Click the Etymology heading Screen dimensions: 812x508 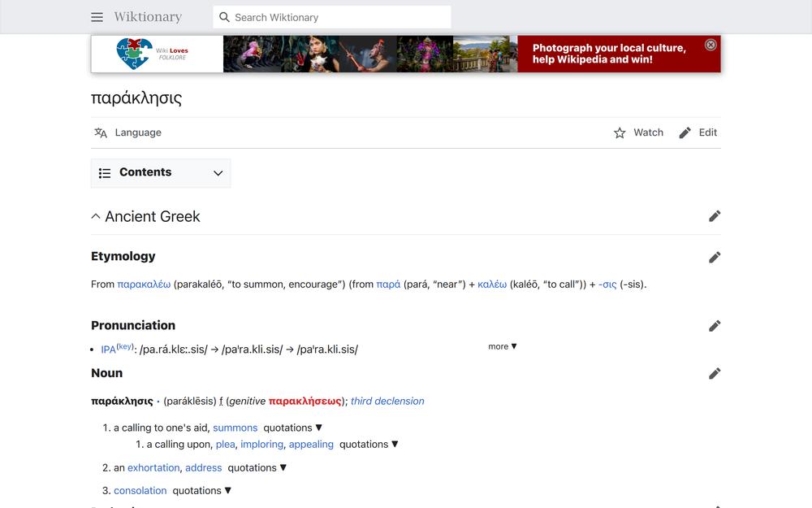(123, 256)
